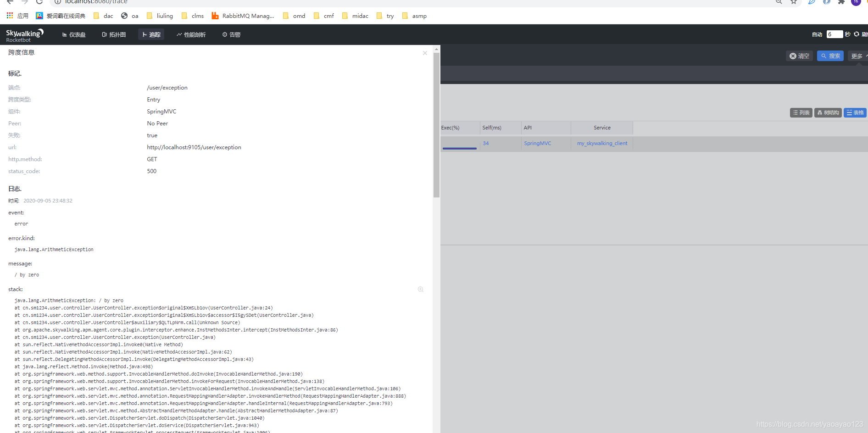Screen dimensions: 868x433
Task: Click the Skywalking Rocketbot logo
Action: click(24, 35)
